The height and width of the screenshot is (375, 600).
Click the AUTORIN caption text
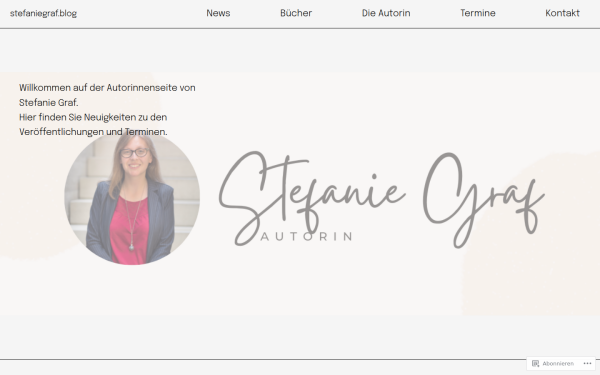point(307,236)
